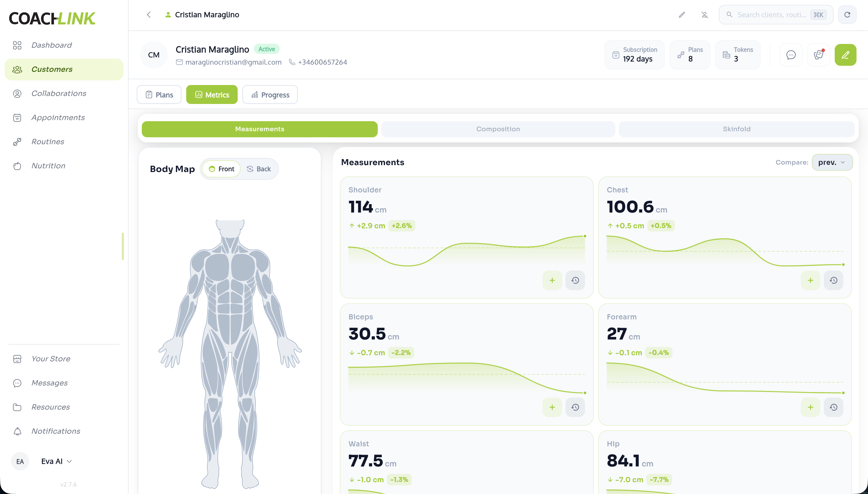Image resolution: width=868 pixels, height=494 pixels.
Task: Open Collaborations in sidebar
Action: click(64, 93)
